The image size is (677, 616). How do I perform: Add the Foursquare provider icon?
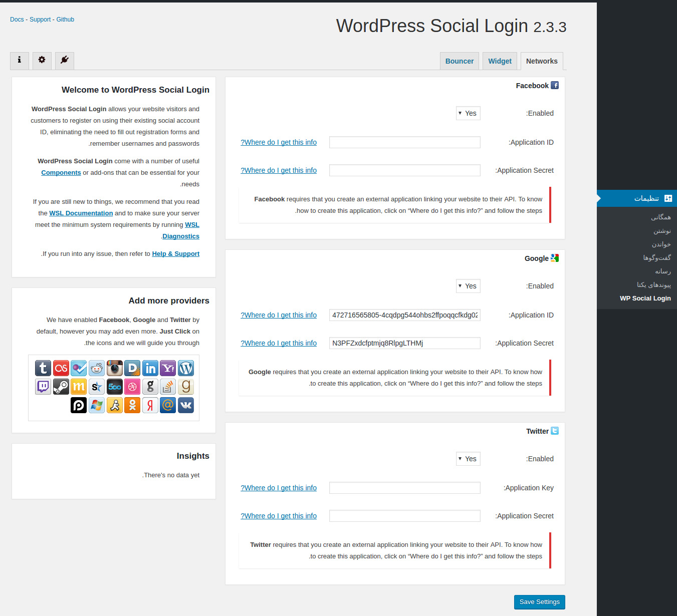[79, 368]
